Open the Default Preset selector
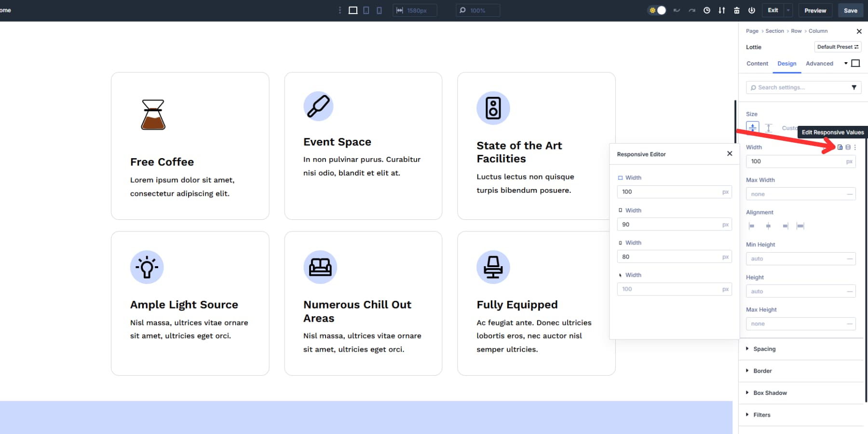 pyautogui.click(x=838, y=47)
